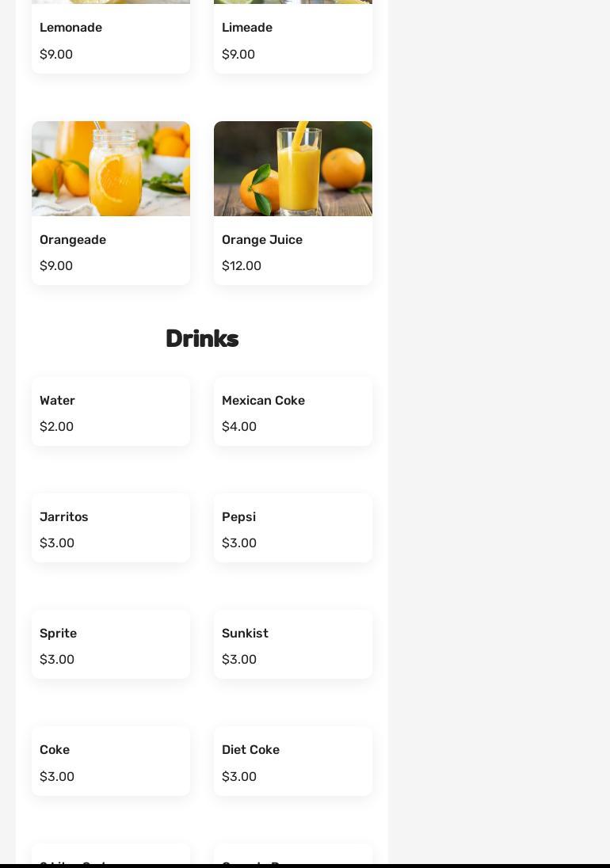
Task: Click the $2.00 Water price
Action: point(56,426)
